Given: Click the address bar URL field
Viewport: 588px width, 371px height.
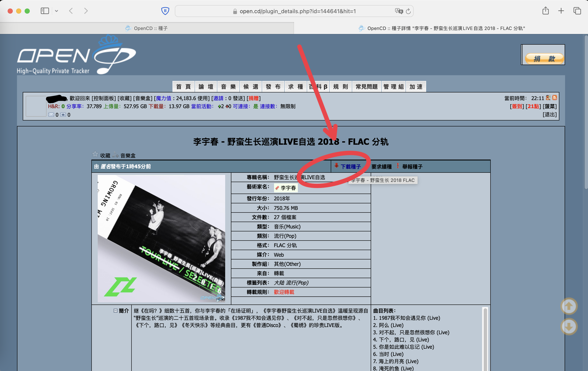Looking at the screenshot, I should [x=297, y=11].
